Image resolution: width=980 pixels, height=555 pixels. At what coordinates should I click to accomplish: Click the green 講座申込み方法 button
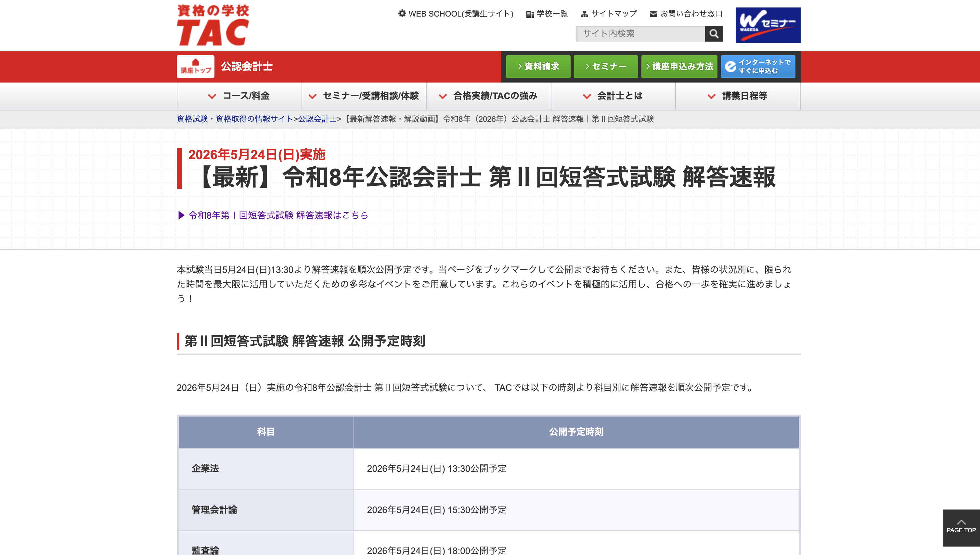(x=679, y=66)
